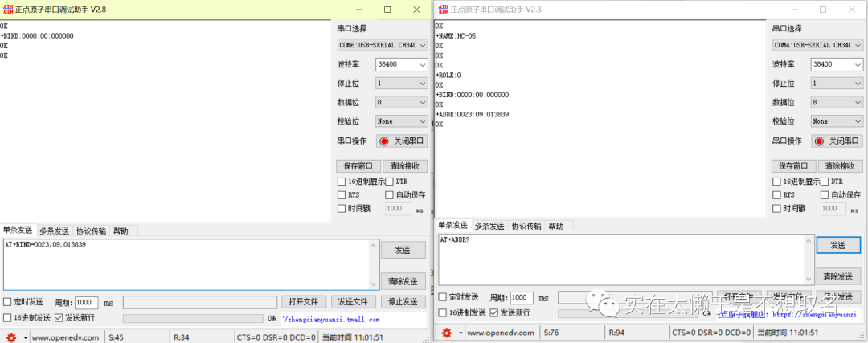This screenshot has height=343, width=868.
Task: Enable 定时发送 checkbox in the COM6 window
Action: click(8, 302)
